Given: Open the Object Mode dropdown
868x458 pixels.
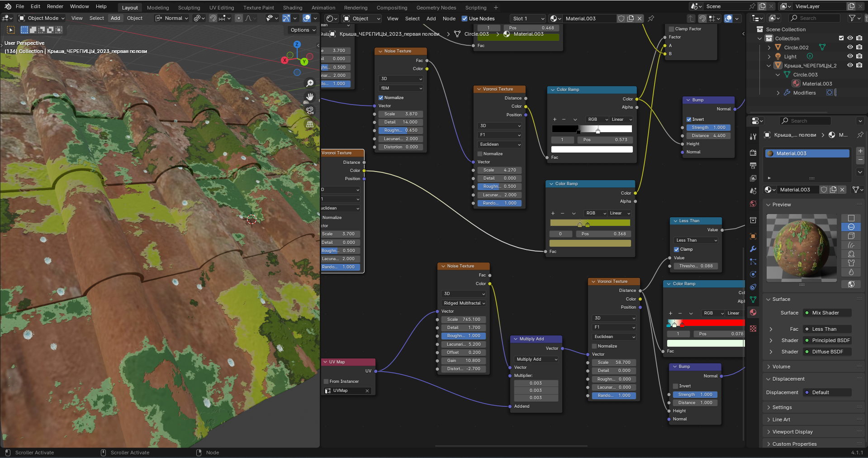Looking at the screenshot, I should click(x=42, y=18).
